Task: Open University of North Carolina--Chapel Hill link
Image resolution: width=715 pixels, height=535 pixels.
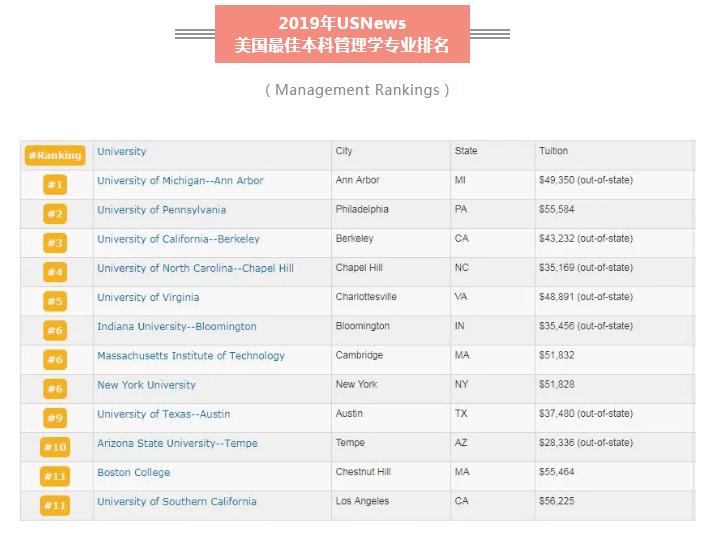Action: click(x=195, y=268)
